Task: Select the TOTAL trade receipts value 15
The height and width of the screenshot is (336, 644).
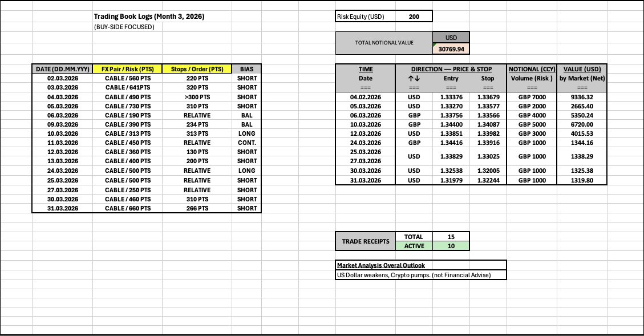Action: coord(451,236)
